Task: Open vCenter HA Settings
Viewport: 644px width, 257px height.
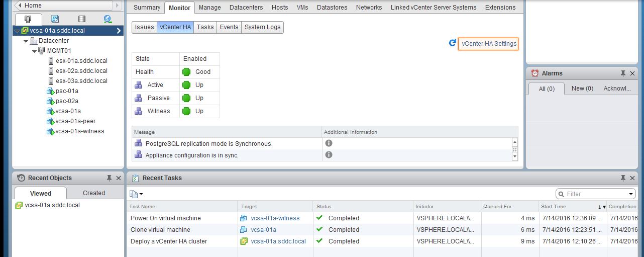Action: click(x=489, y=44)
